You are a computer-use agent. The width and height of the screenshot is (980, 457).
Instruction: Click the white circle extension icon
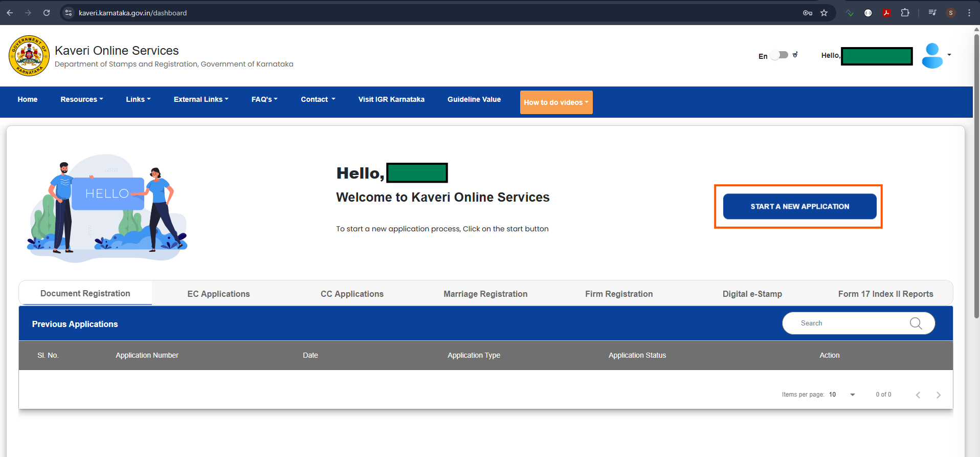tap(868, 13)
